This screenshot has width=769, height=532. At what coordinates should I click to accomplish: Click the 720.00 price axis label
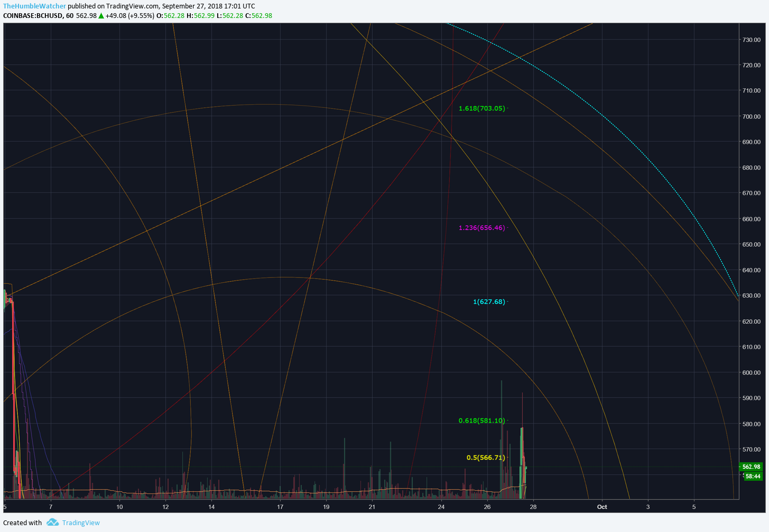752,65
